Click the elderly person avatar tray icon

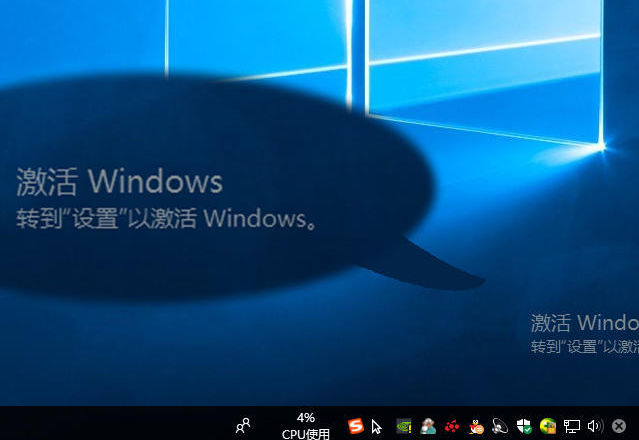point(428,426)
